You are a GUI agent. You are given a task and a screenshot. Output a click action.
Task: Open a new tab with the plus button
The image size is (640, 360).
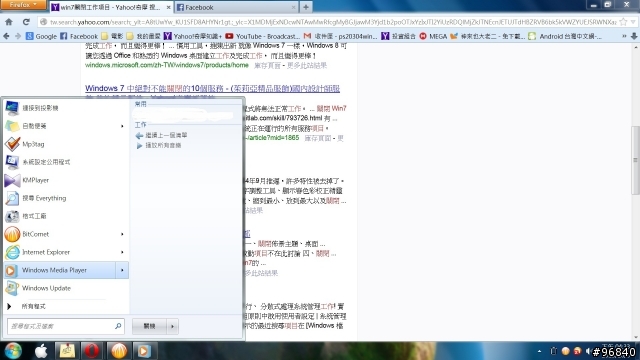point(306,7)
